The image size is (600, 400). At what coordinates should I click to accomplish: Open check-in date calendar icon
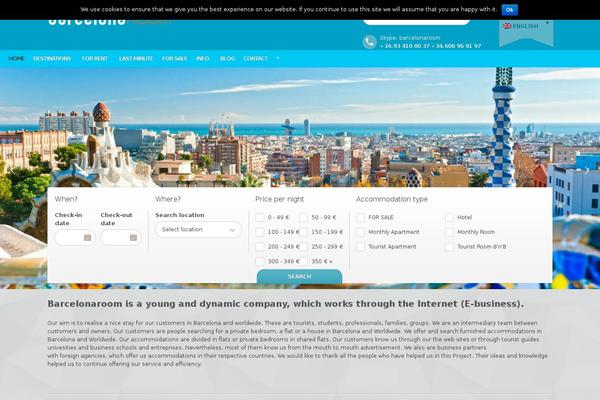[x=88, y=238]
